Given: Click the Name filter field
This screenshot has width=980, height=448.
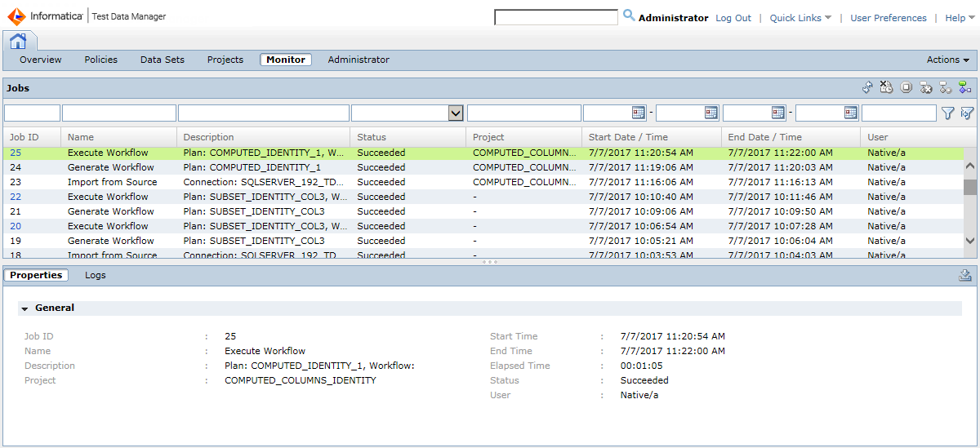Looking at the screenshot, I should coord(119,113).
